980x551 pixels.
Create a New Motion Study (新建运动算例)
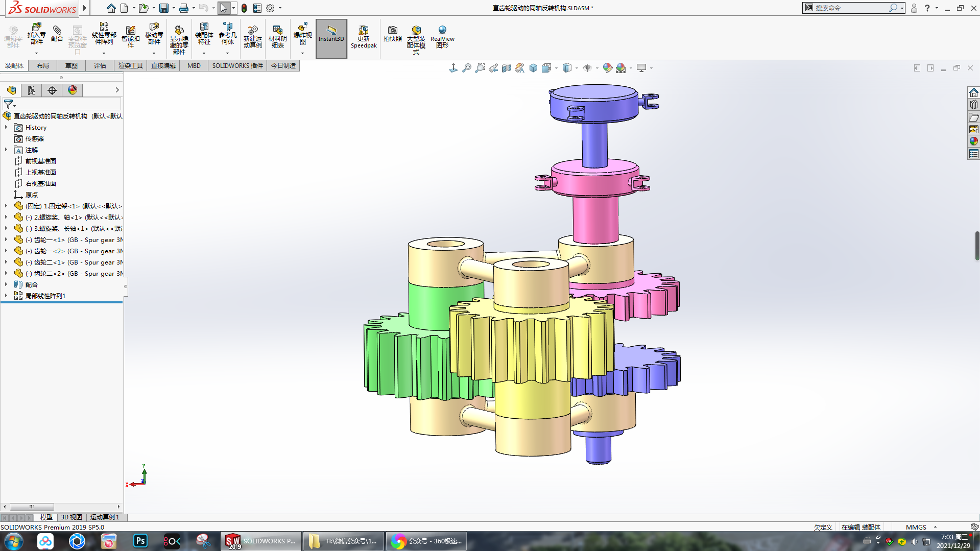coord(252,37)
